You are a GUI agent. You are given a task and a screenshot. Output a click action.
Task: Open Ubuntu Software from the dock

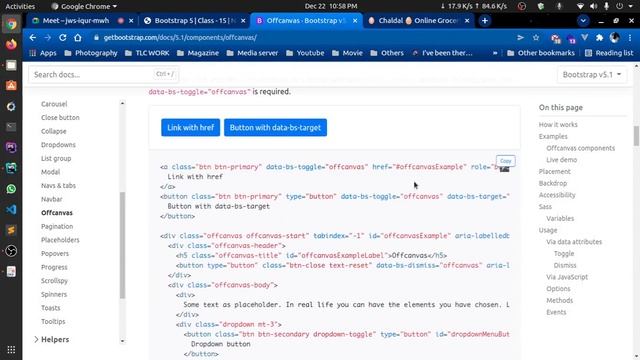tap(11, 85)
